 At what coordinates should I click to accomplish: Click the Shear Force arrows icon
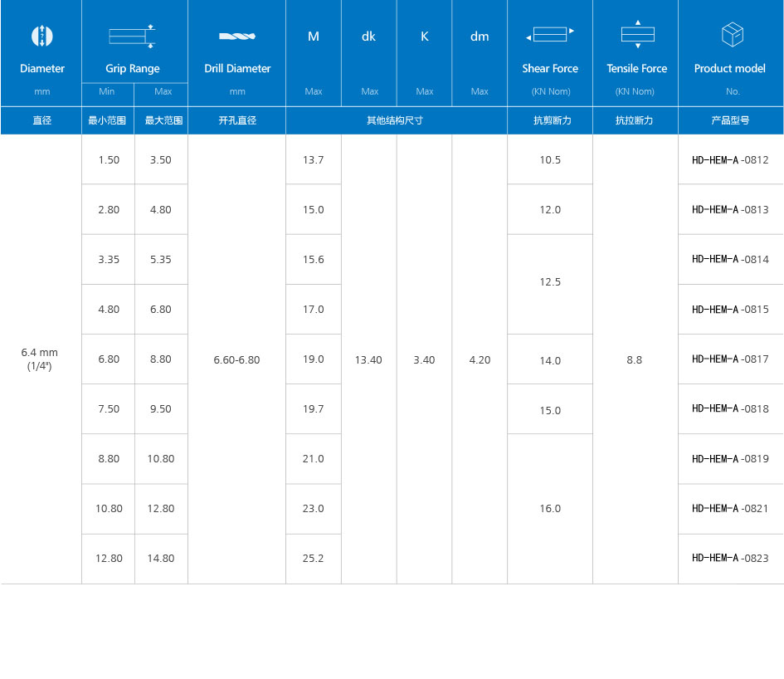pos(550,35)
